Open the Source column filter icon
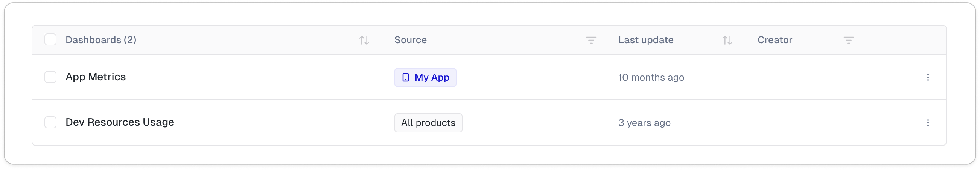Screen dimensions: 980x170 (591, 40)
